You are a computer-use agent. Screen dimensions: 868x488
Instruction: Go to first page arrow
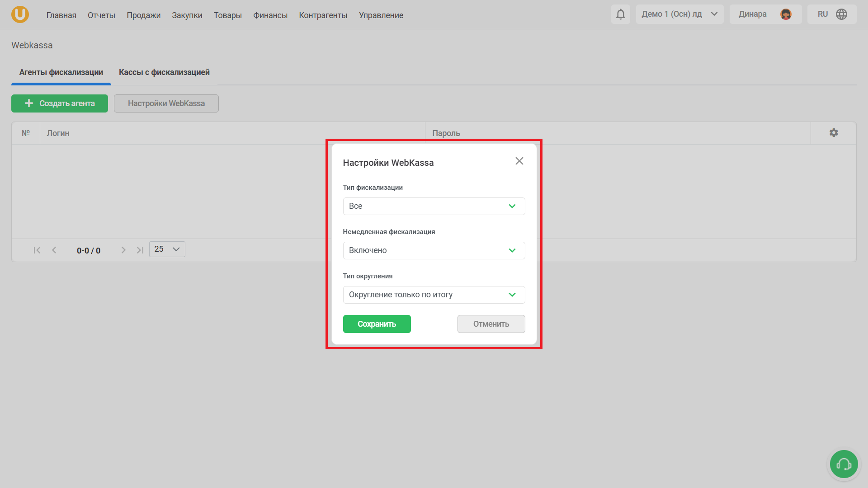(x=37, y=250)
